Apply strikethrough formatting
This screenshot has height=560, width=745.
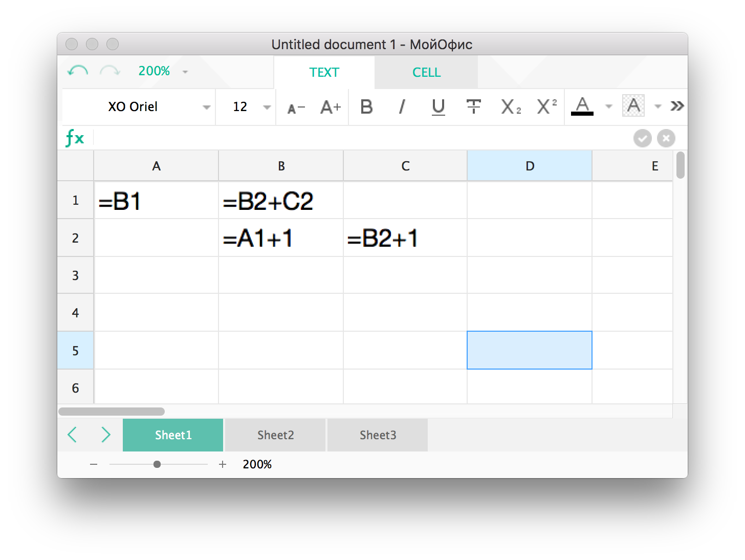tap(474, 106)
